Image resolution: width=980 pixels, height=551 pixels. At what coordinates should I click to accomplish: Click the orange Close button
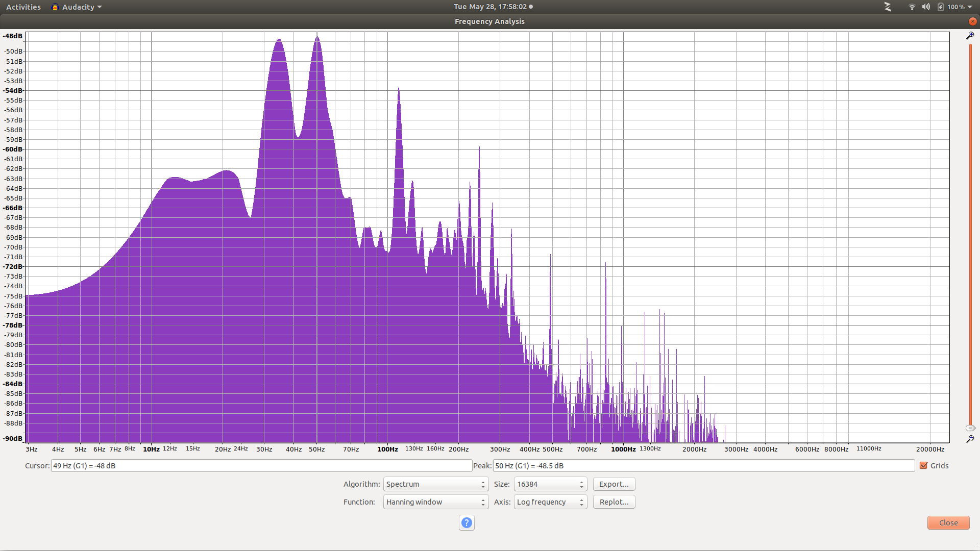pyautogui.click(x=948, y=523)
